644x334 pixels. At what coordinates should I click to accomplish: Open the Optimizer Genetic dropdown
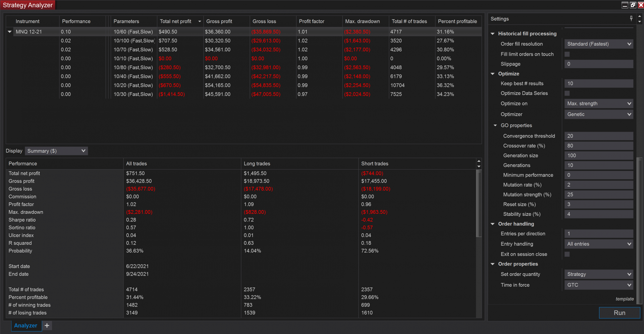pos(599,114)
